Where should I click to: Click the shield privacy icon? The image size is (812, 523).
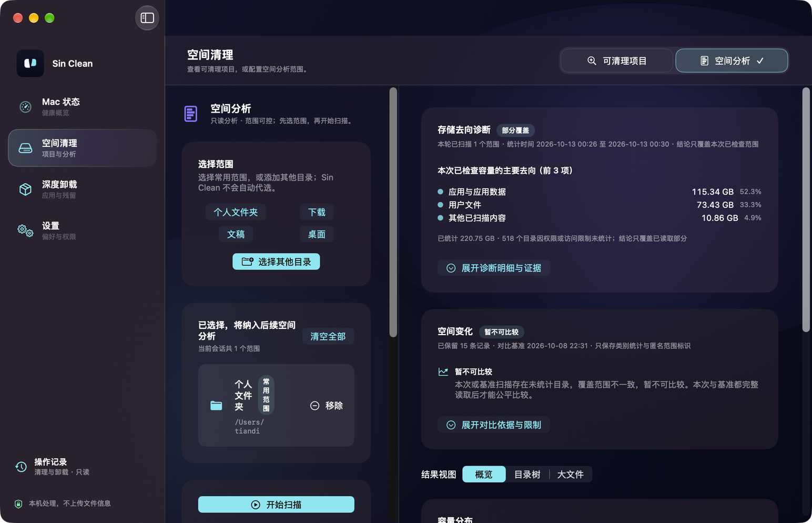(x=18, y=504)
